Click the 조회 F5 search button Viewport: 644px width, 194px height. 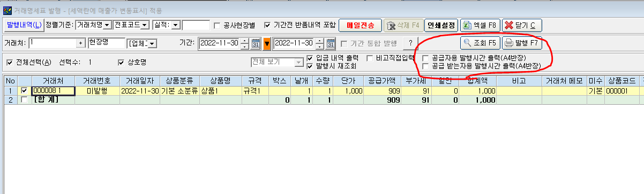(481, 43)
